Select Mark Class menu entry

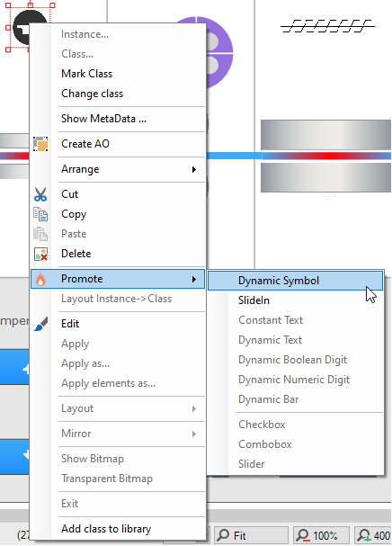click(x=86, y=74)
